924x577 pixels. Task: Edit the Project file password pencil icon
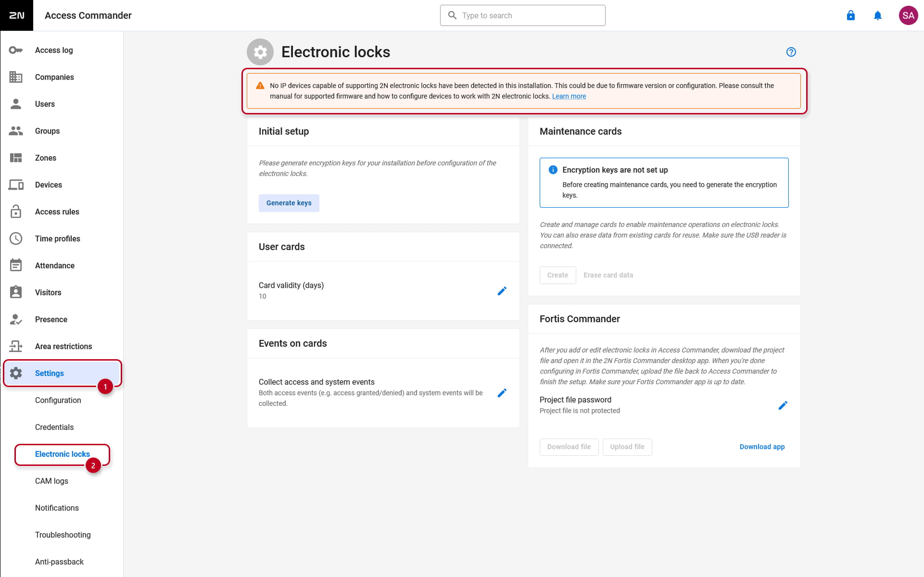pyautogui.click(x=783, y=405)
